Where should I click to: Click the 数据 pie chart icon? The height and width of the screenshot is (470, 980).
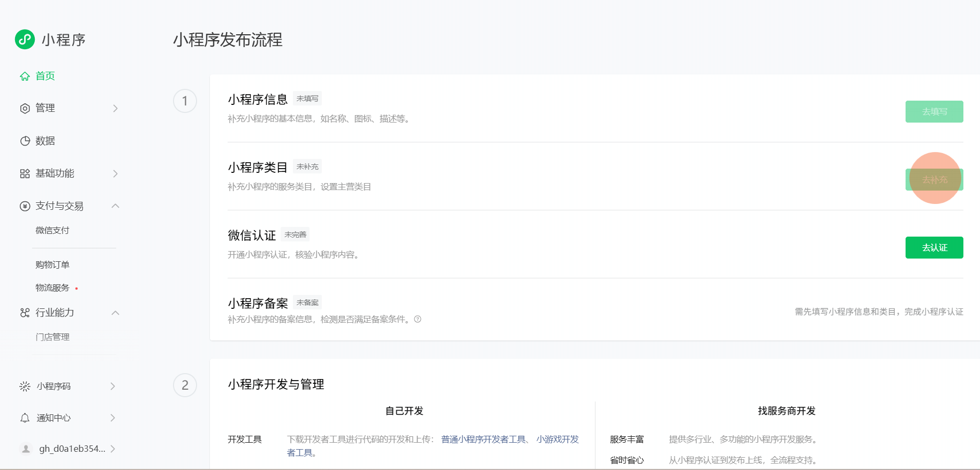(x=25, y=141)
